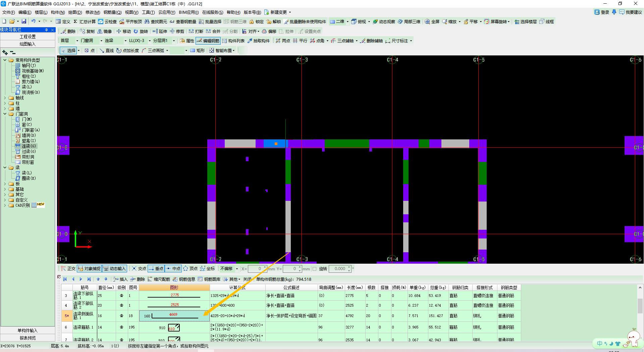Click the 绘图输入 navigation button
Viewport: 644px width, 352px height.
coord(28,44)
